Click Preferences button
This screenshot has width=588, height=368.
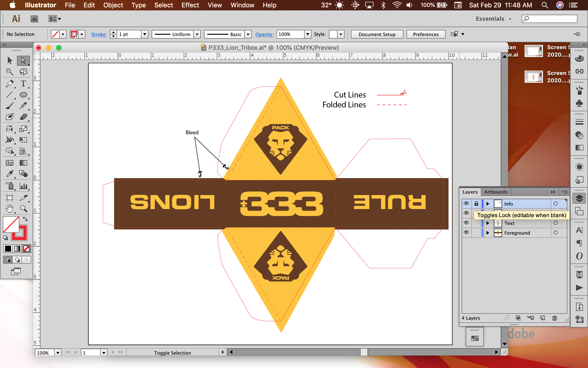[426, 34]
